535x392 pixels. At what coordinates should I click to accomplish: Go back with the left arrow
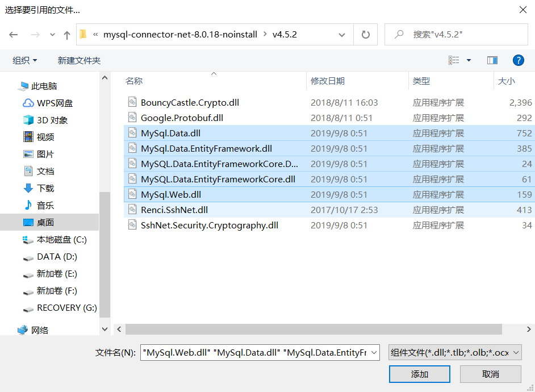pos(13,35)
